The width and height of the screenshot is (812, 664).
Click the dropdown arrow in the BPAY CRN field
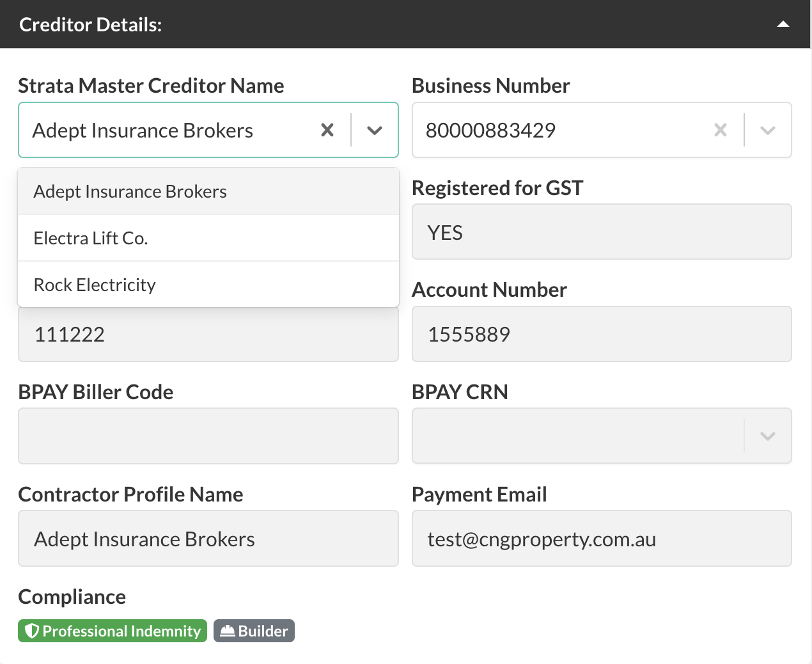point(767,436)
